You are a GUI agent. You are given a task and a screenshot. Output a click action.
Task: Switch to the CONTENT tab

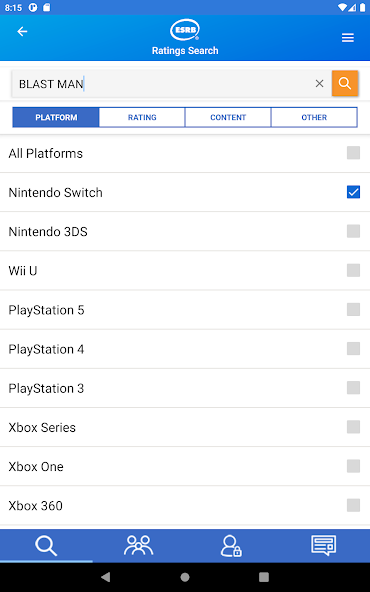228,117
